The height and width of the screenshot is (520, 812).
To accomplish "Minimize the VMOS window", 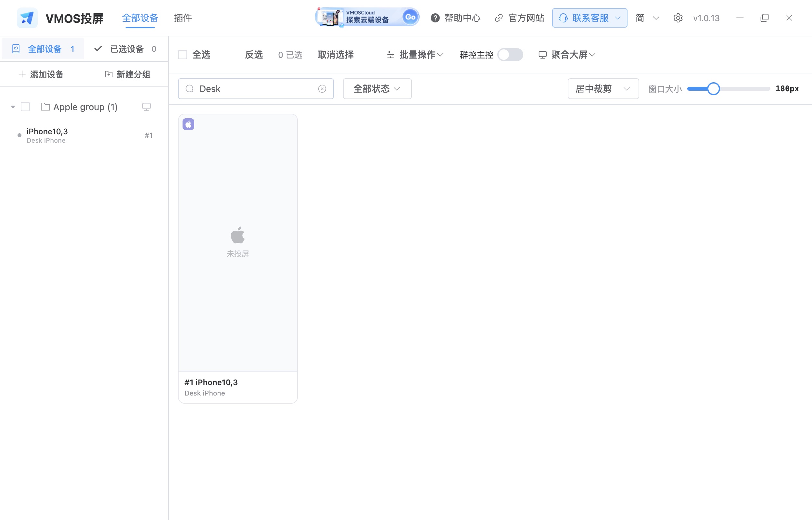I will click(x=740, y=18).
